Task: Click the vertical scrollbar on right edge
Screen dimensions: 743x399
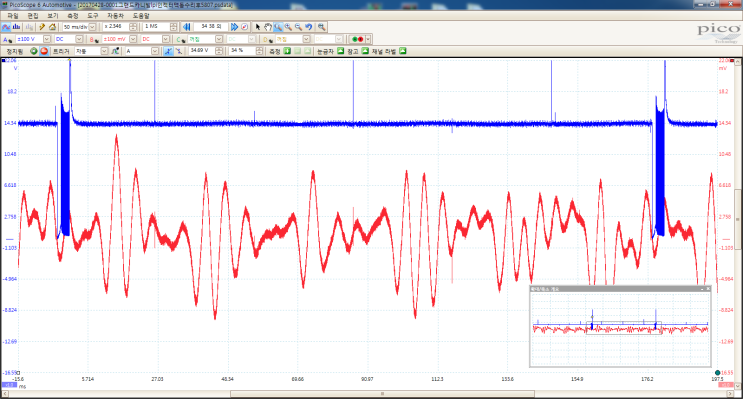Action: coord(738,218)
